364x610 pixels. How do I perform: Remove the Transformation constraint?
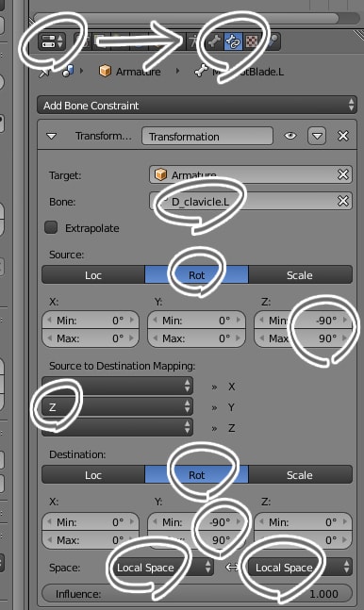tap(343, 136)
